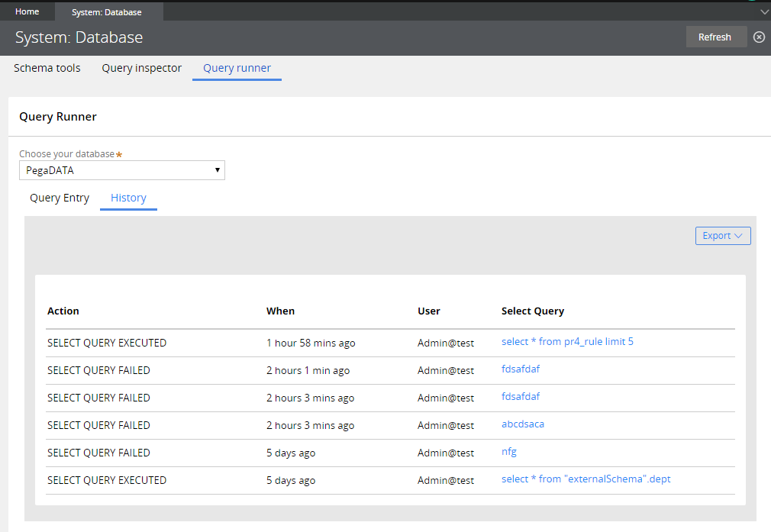Open the Export dropdown
The height and width of the screenshot is (532, 771).
pyautogui.click(x=723, y=236)
